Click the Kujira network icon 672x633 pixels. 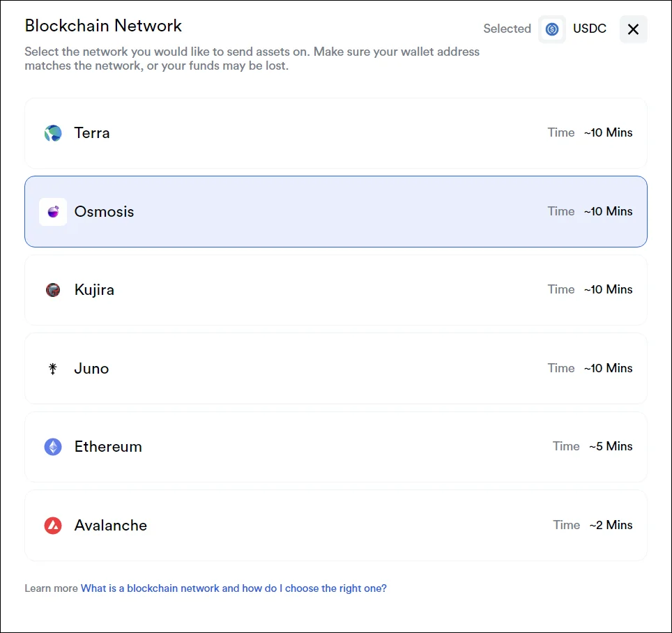[x=53, y=290]
